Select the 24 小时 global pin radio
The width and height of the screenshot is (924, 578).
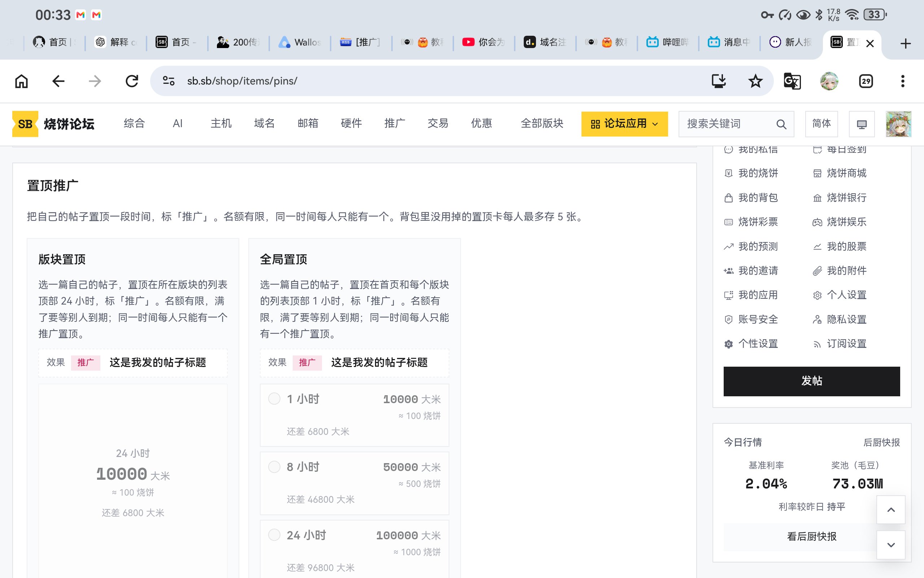pos(274,535)
